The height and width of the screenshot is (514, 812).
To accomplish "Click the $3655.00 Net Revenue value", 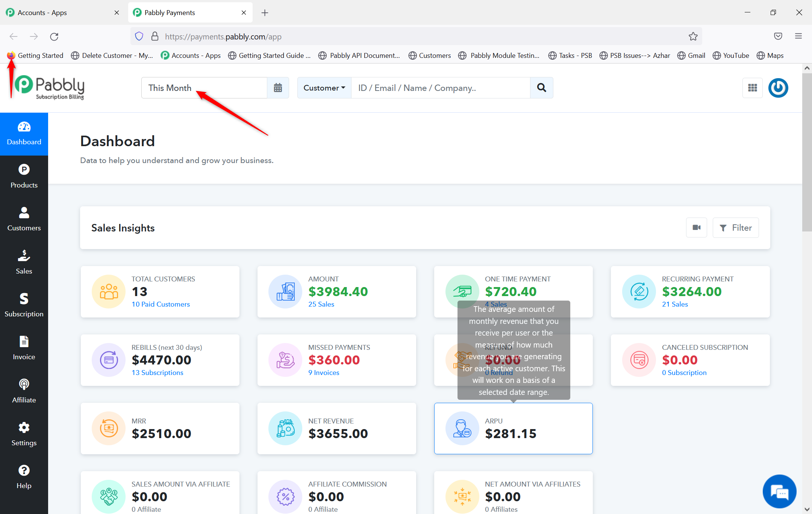I will coord(338,434).
